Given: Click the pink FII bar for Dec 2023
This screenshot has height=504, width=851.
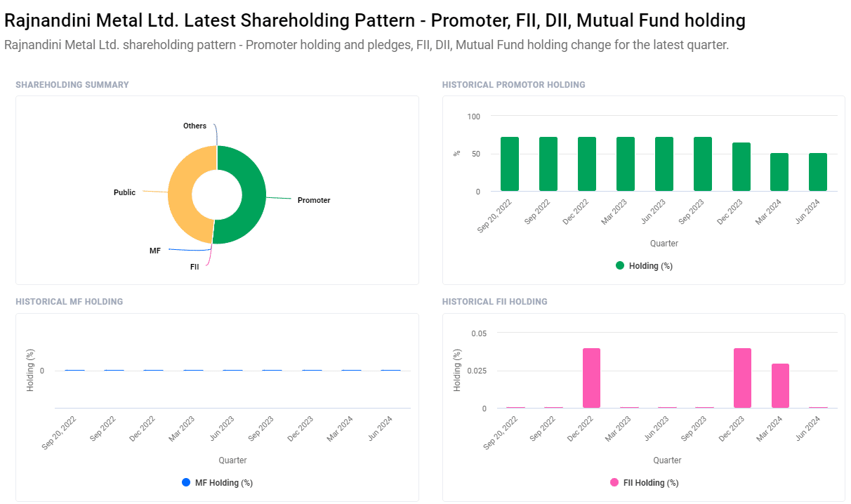Looking at the screenshot, I should pyautogui.click(x=742, y=378).
